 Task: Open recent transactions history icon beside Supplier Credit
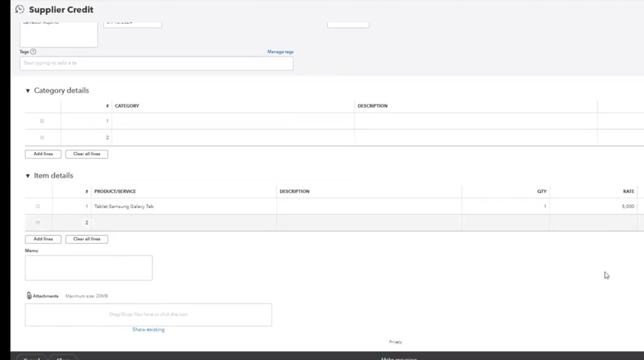pos(19,9)
